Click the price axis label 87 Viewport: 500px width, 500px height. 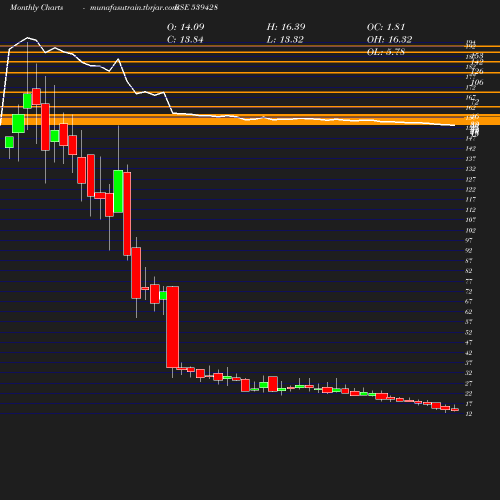pos(469,260)
